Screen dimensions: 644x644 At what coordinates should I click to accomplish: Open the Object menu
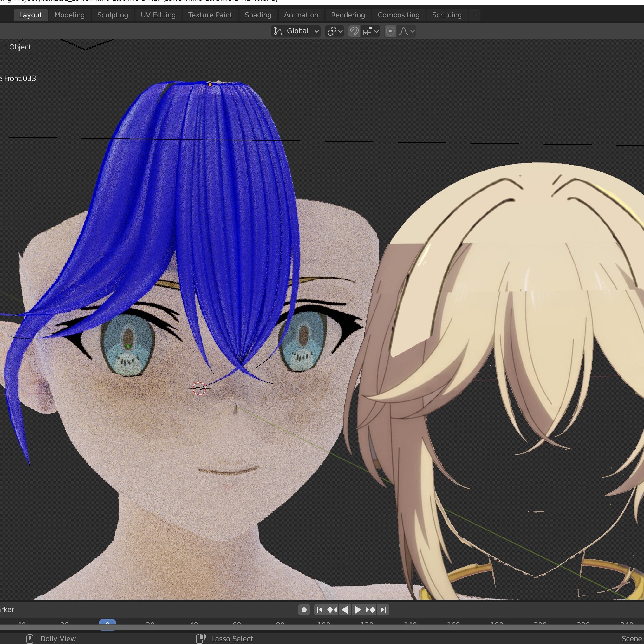pyautogui.click(x=20, y=47)
